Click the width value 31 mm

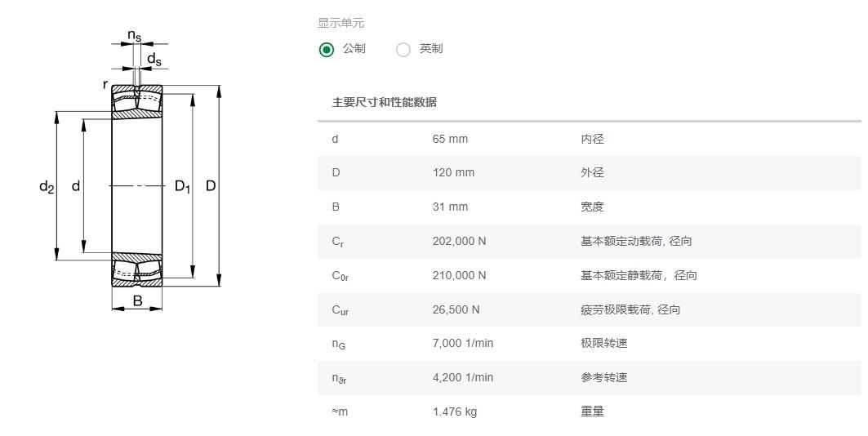click(x=450, y=207)
